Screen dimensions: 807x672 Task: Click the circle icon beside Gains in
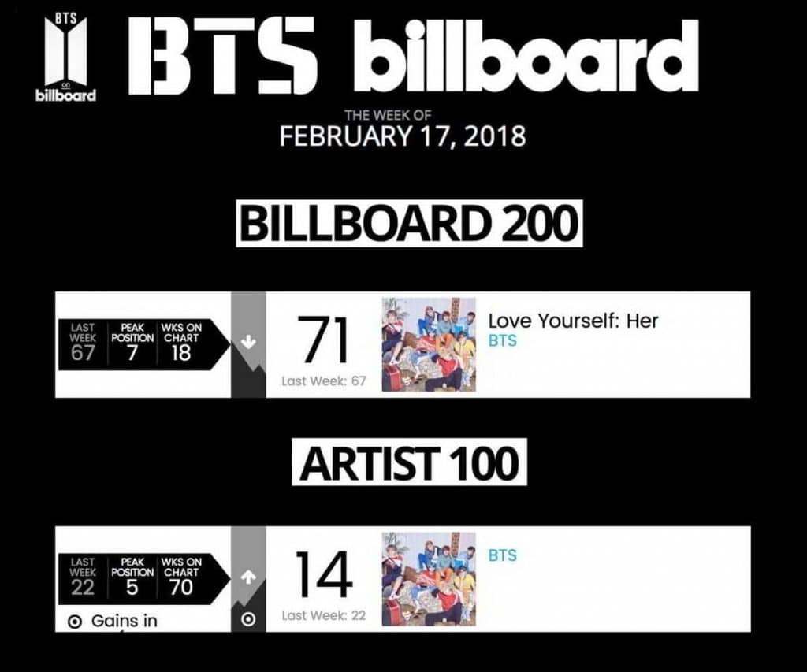click(x=75, y=622)
